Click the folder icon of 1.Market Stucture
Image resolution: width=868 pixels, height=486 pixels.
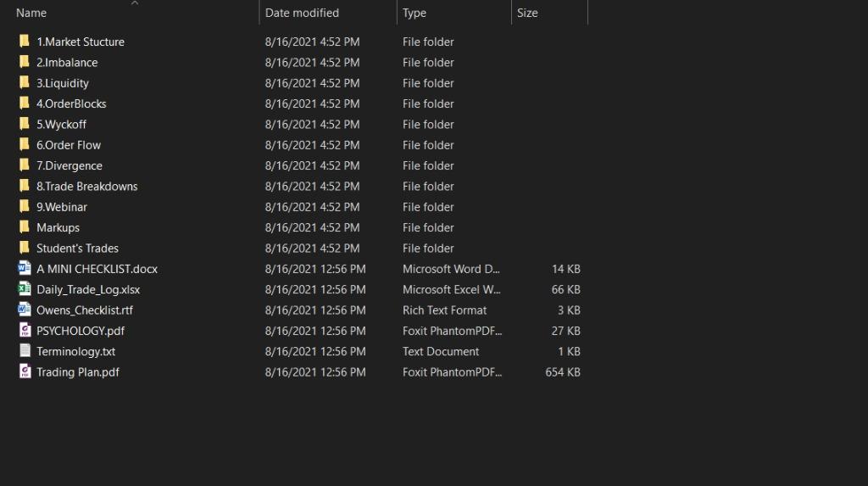[x=24, y=42]
